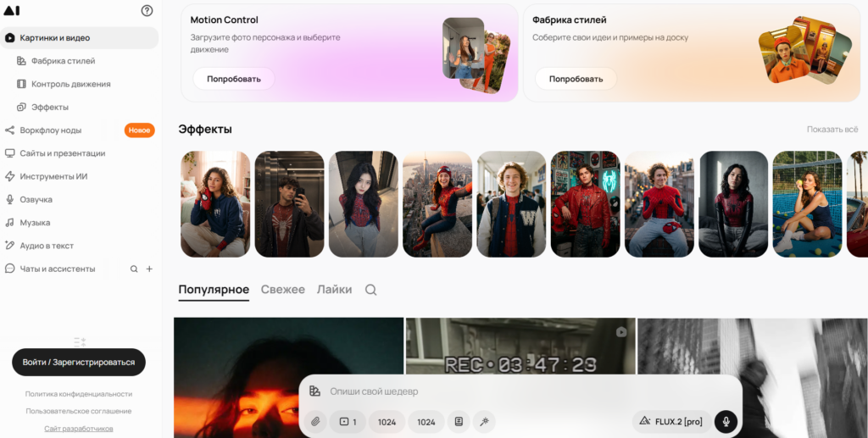Open FLUX.2 [pro] model selector

coord(671,421)
